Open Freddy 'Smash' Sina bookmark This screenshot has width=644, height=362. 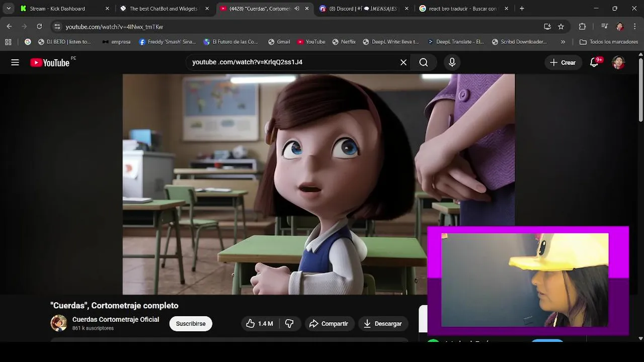[168, 42]
